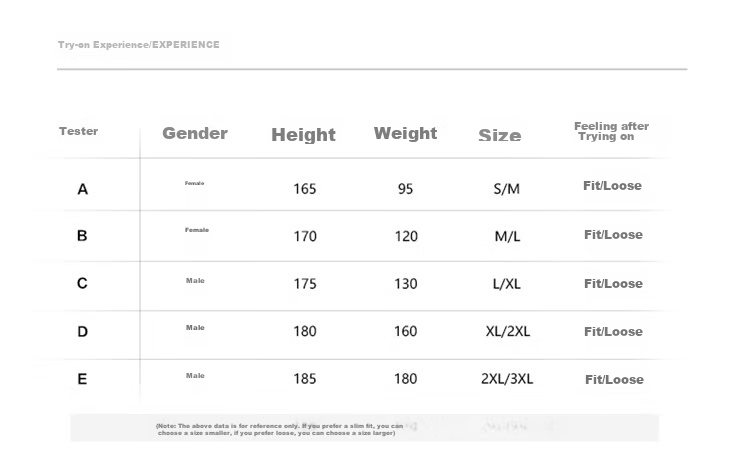
Task: Select tester E row label
Action: point(82,379)
